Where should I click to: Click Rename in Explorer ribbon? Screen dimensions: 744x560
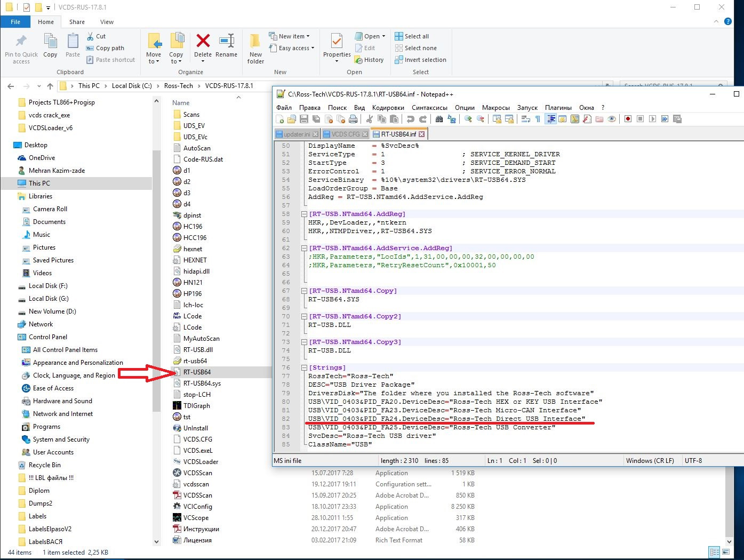(227, 45)
